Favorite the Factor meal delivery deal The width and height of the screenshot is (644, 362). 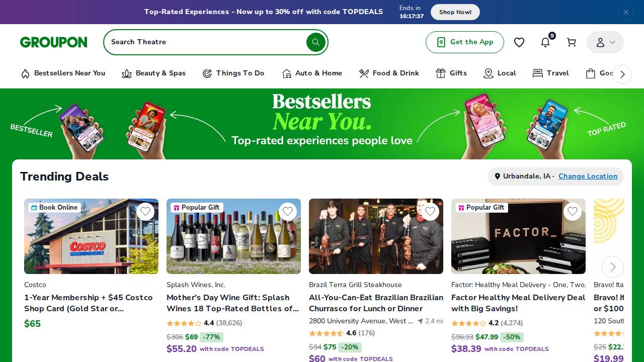[x=573, y=211]
